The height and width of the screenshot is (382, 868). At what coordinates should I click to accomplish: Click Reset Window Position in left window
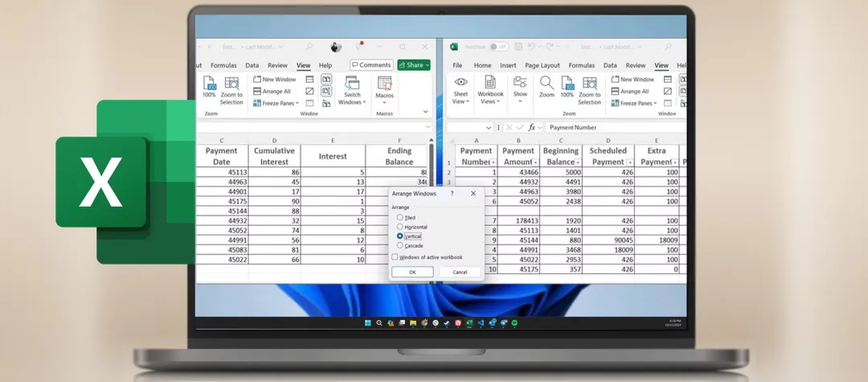(x=326, y=103)
